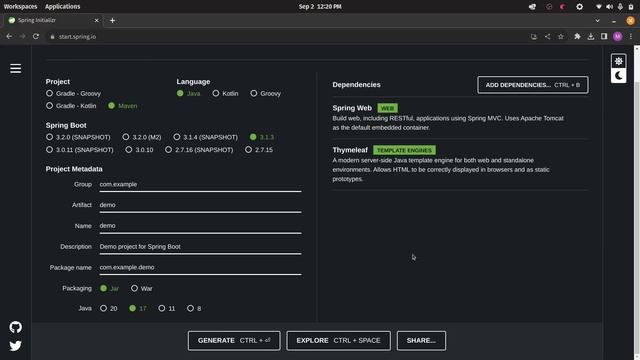Choose Groovy as the language
Screen dimensions: 640x360
click(266, 93)
